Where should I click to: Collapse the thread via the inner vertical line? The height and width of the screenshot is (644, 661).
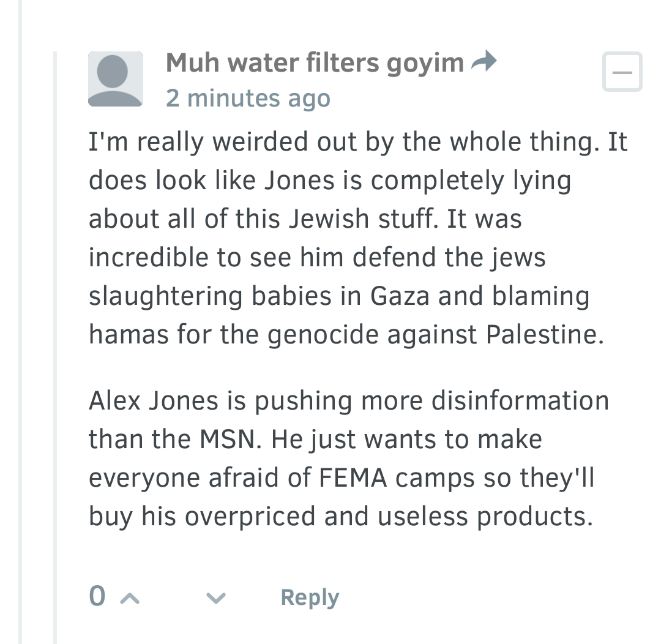click(x=55, y=348)
